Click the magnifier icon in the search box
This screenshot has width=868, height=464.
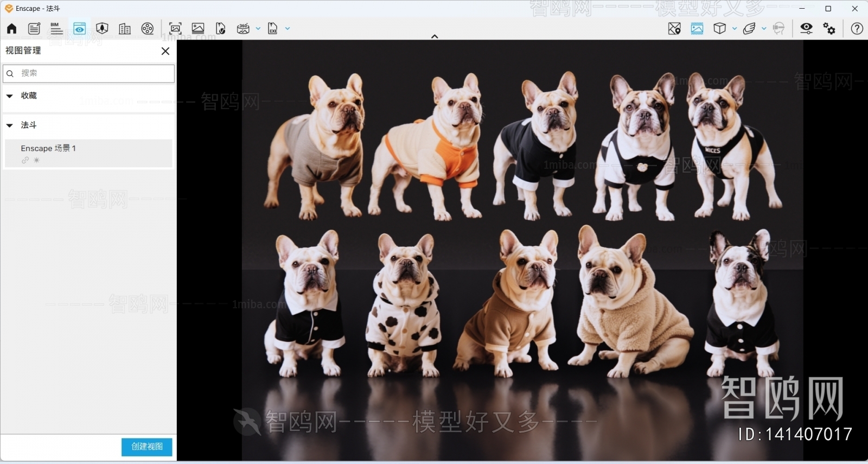(10, 73)
